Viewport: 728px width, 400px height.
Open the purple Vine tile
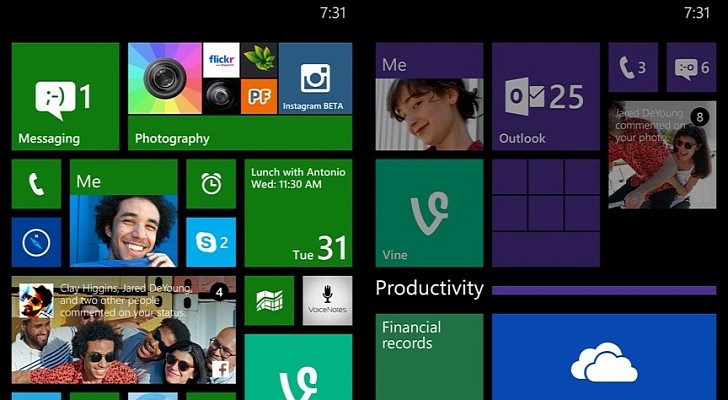click(x=429, y=213)
